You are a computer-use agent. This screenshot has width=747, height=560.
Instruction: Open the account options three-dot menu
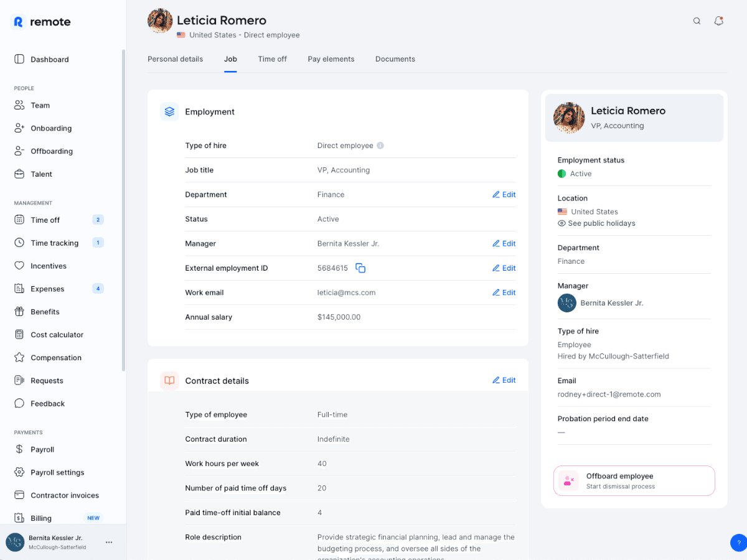click(109, 543)
